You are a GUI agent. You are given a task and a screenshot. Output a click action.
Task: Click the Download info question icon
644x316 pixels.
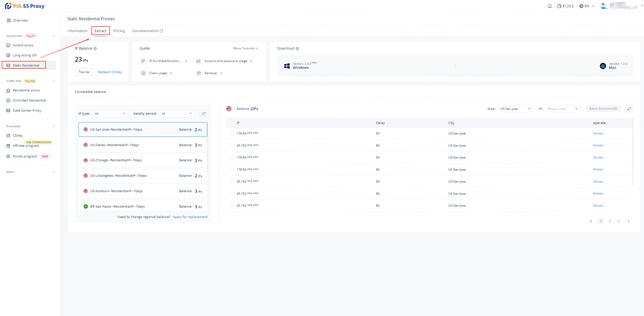point(297,49)
